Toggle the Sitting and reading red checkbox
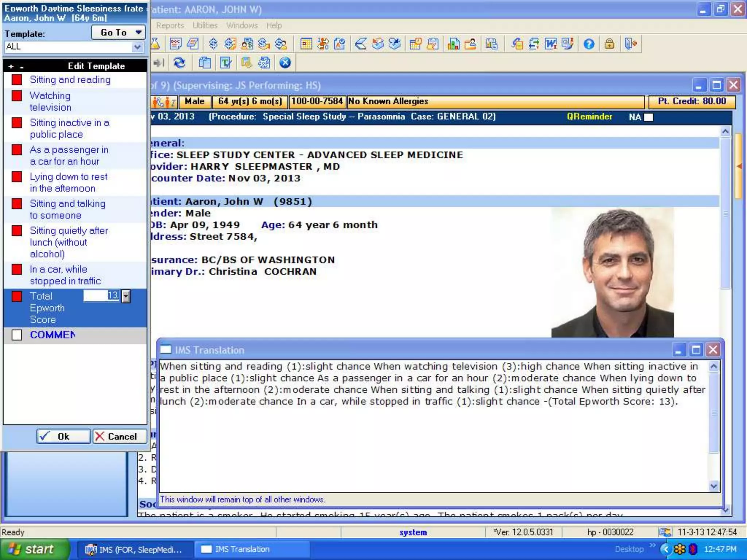Image resolution: width=747 pixels, height=560 pixels. pos(17,80)
